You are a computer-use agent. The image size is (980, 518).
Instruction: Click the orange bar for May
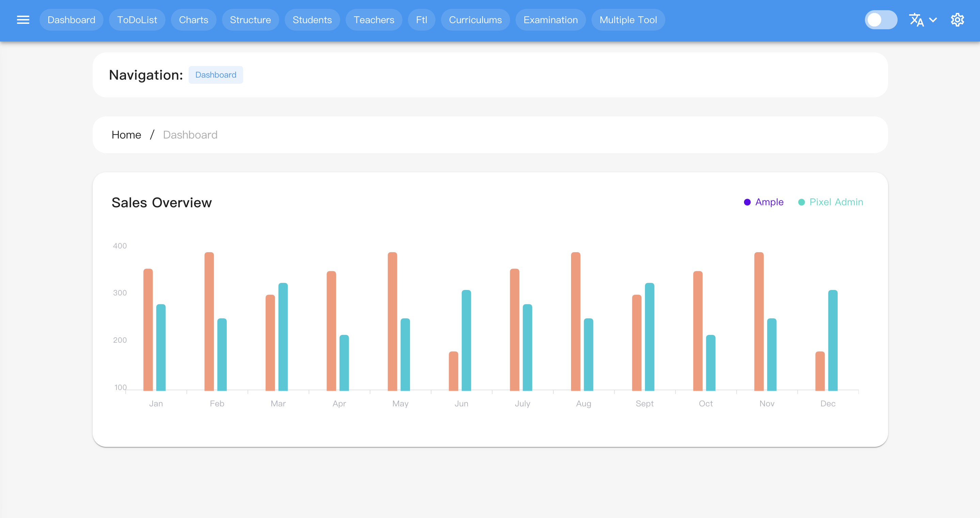pyautogui.click(x=393, y=321)
